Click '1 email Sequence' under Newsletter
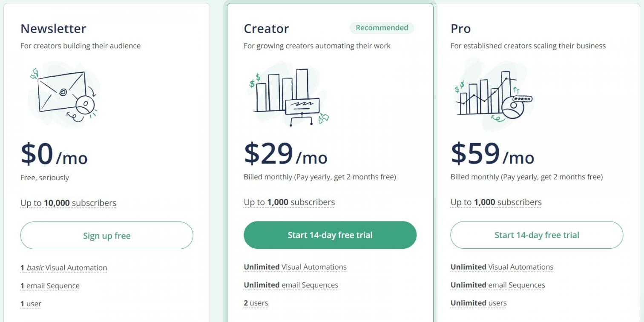Viewport: 644px width, 322px height. point(50,286)
